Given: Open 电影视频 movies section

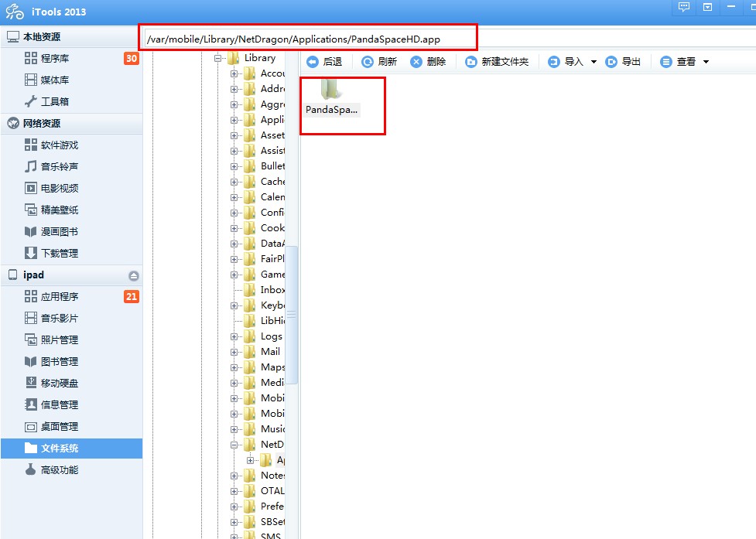Looking at the screenshot, I should click(x=71, y=189).
